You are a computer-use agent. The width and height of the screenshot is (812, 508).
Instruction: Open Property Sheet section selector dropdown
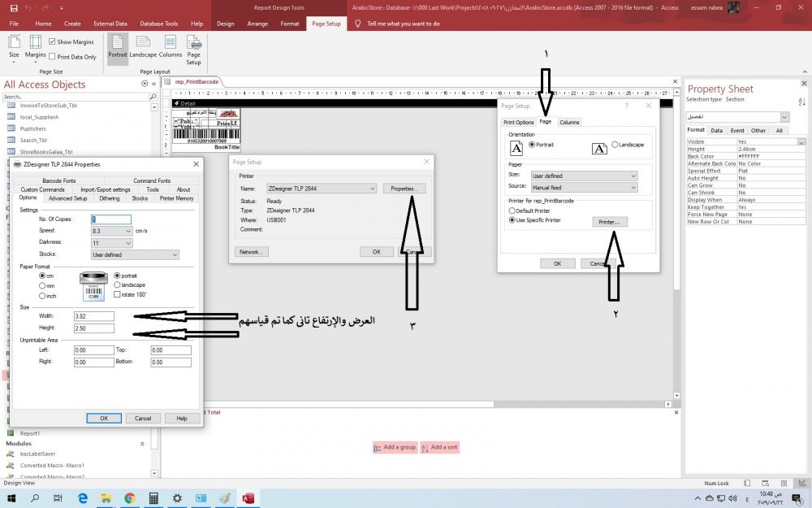coord(784,117)
